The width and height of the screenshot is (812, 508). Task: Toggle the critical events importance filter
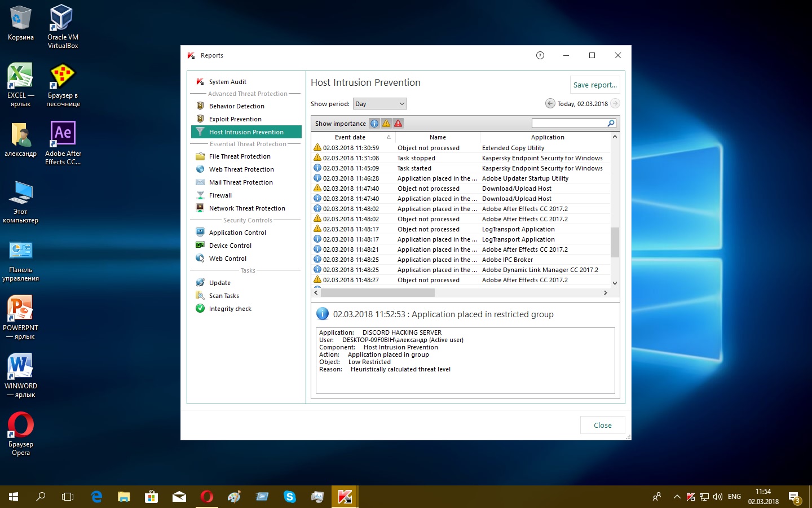pos(398,124)
